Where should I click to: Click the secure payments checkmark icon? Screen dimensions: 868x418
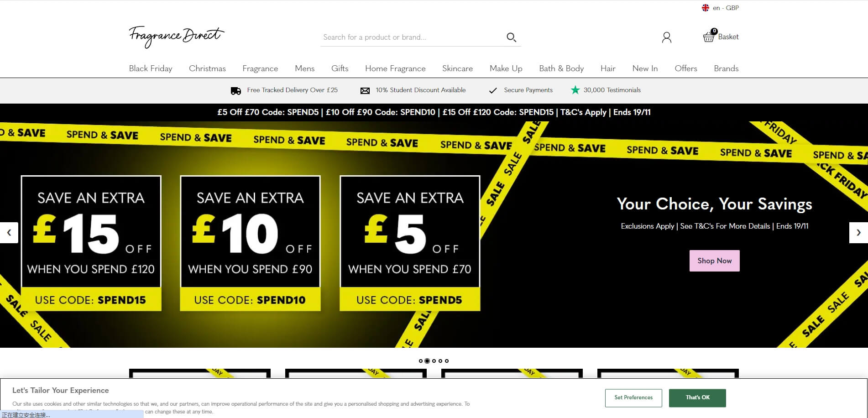493,90
